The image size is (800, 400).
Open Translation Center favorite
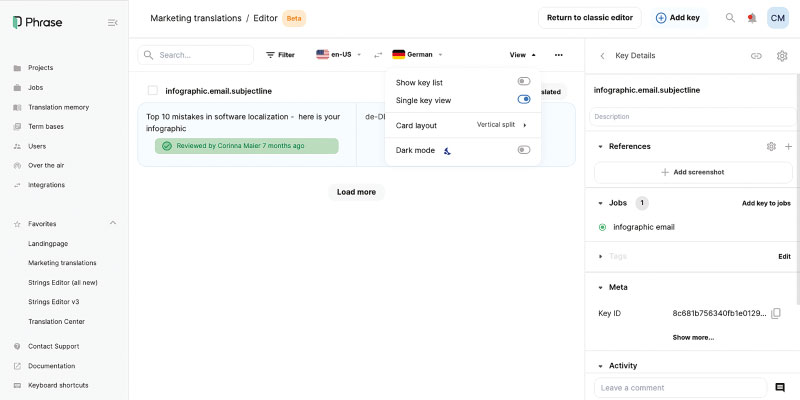tap(57, 321)
